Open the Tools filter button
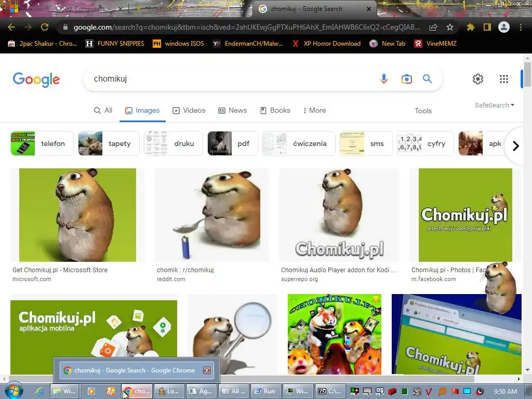 423,111
